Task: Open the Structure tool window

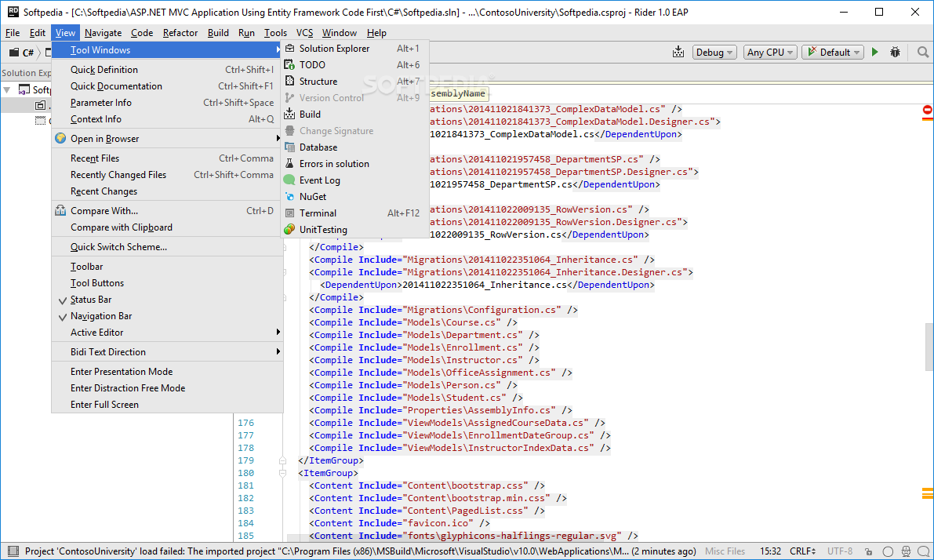Action: [x=354, y=82]
